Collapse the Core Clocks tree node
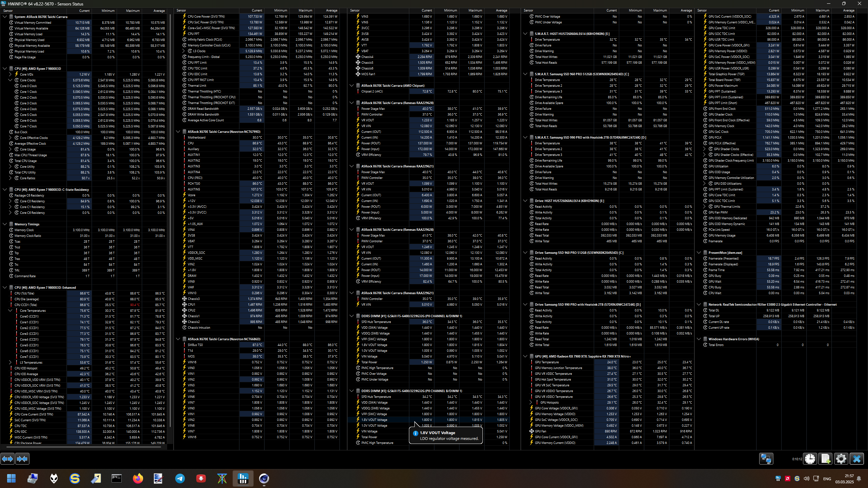Screen dimensions: 868x488 [x=10, y=80]
